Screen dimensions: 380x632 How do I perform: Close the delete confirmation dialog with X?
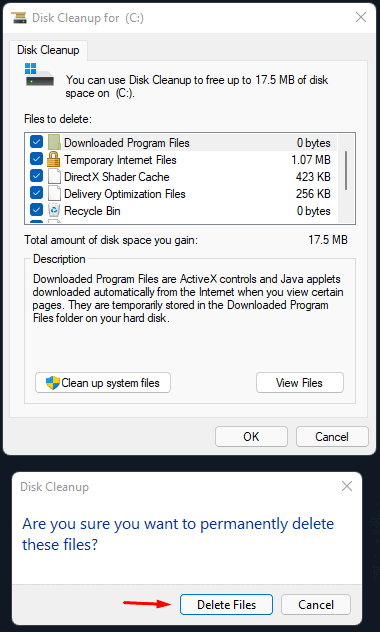pyautogui.click(x=347, y=486)
